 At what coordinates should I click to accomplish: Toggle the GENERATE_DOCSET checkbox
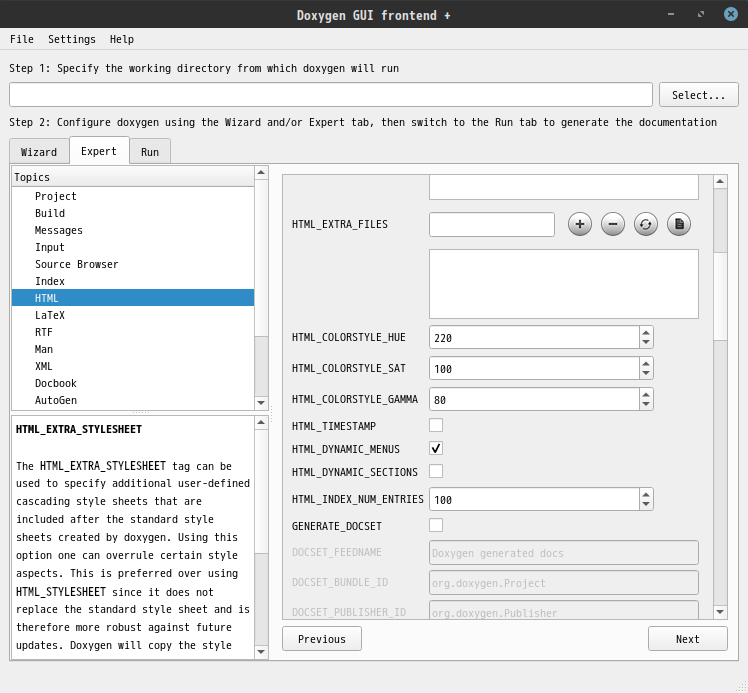coord(436,525)
